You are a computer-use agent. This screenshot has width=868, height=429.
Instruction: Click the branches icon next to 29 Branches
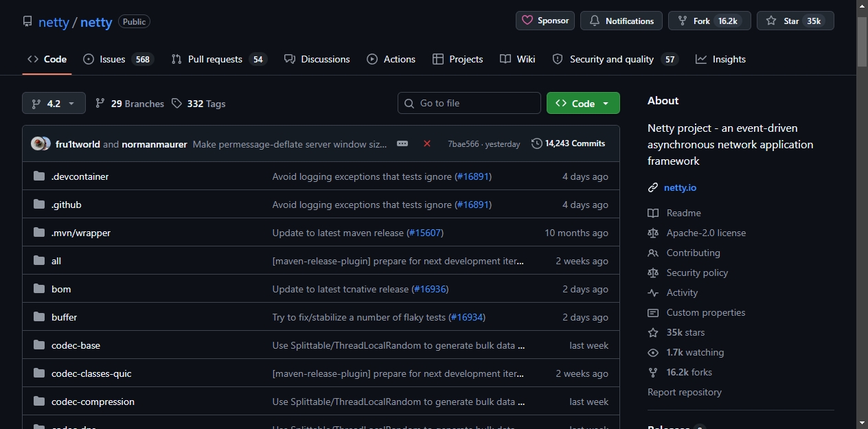pyautogui.click(x=100, y=103)
